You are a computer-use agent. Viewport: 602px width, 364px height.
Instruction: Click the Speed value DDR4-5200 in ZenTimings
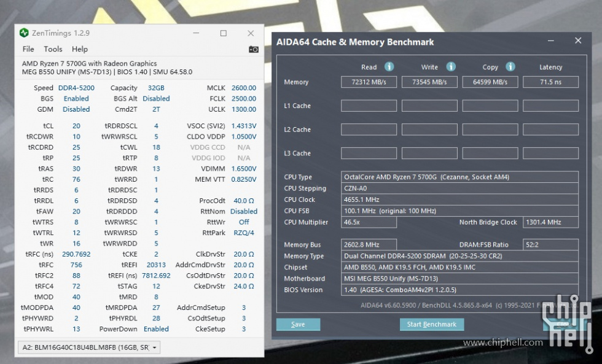click(x=76, y=88)
